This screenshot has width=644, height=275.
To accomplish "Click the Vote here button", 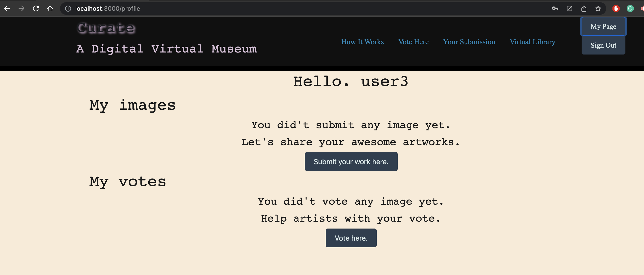I will pos(351,238).
